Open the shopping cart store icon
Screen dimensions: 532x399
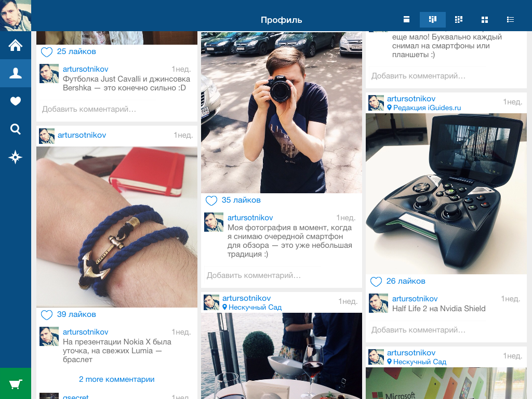coord(15,384)
